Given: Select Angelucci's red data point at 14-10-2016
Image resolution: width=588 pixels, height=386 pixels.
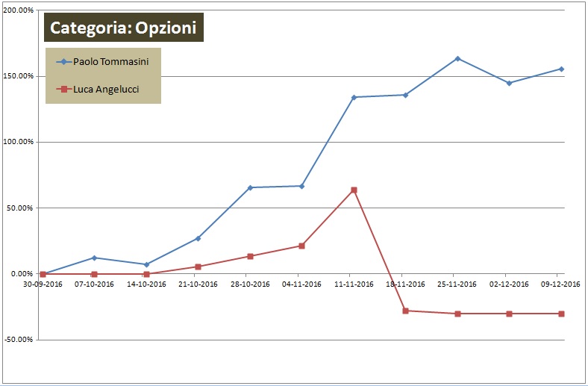Looking at the screenshot, I should (x=146, y=274).
